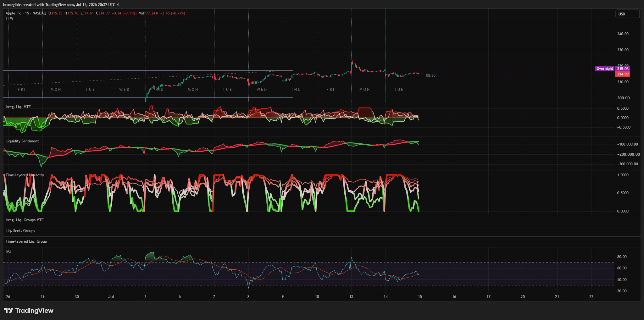Click date 30 on the time axis

coord(77,297)
